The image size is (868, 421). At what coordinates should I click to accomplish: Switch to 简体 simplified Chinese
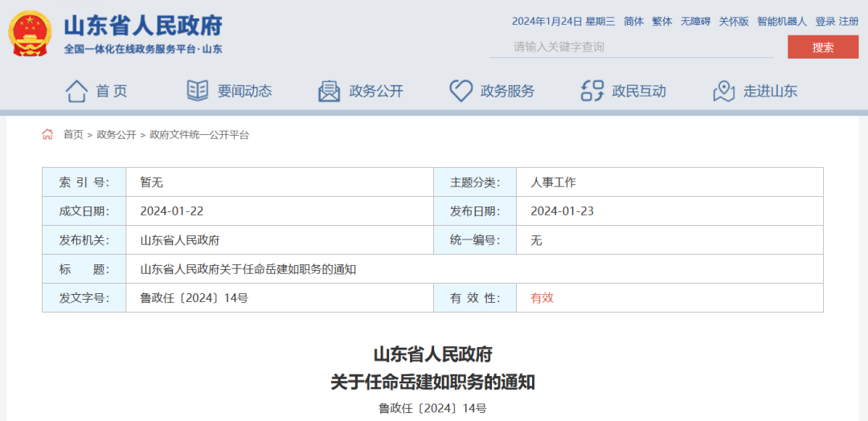tap(634, 22)
